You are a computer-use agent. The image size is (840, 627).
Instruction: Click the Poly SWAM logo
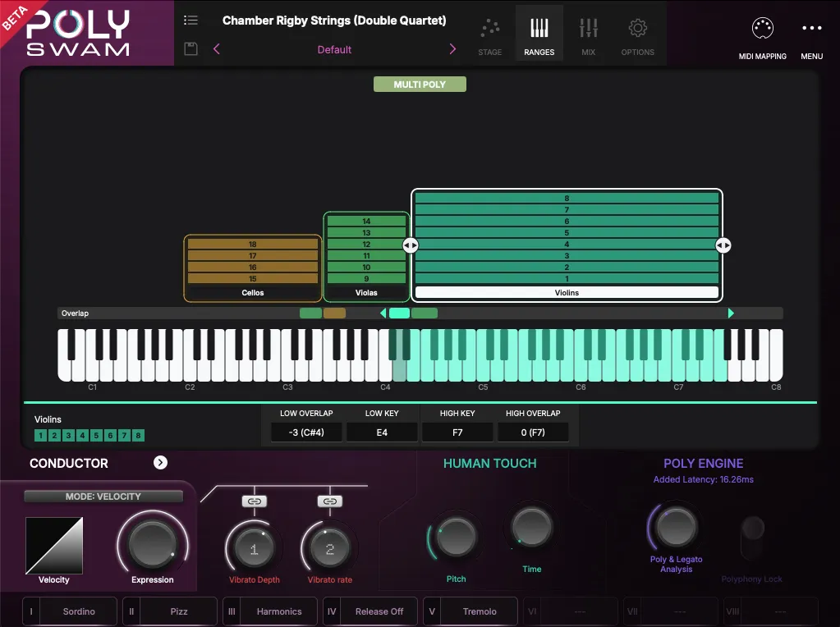78,32
